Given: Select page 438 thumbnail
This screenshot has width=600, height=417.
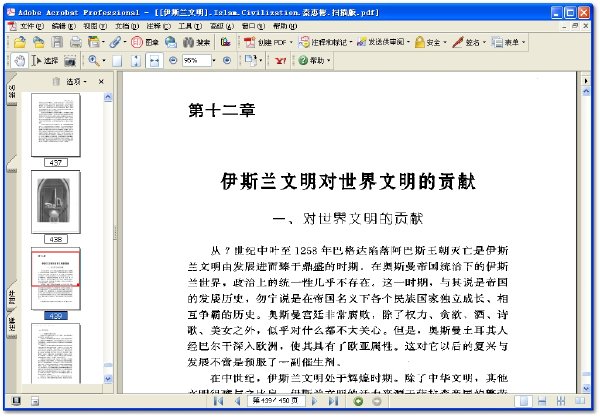Looking at the screenshot, I should pos(56,202).
